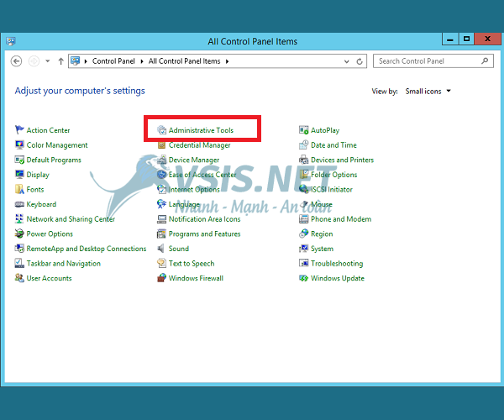Open the Device Manager link
Viewport: 504px width, 420px height.
[x=194, y=160]
